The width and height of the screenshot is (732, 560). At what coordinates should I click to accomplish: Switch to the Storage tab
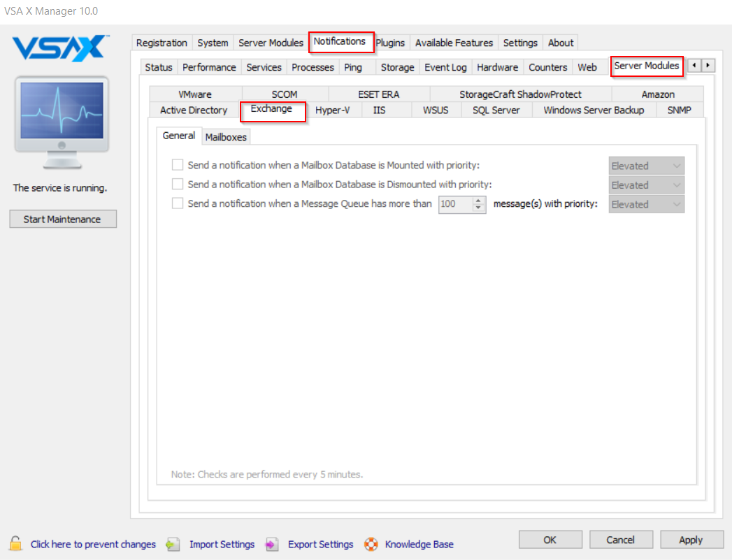pyautogui.click(x=397, y=67)
